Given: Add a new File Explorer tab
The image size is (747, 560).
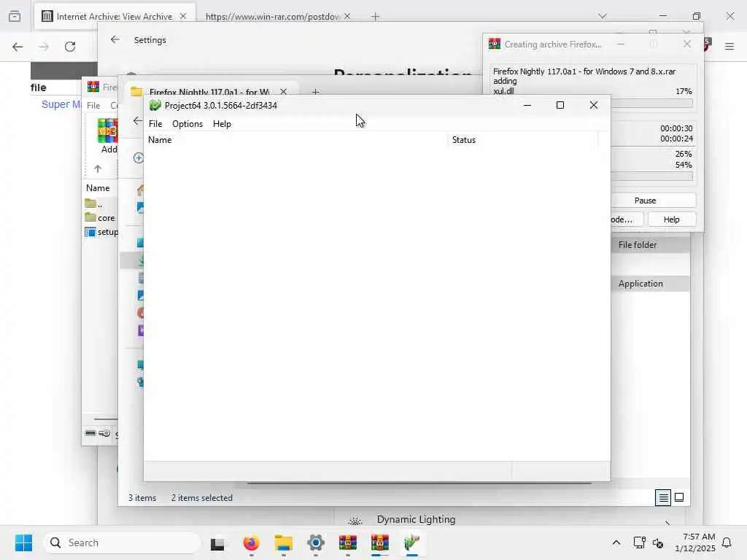Looking at the screenshot, I should (315, 91).
